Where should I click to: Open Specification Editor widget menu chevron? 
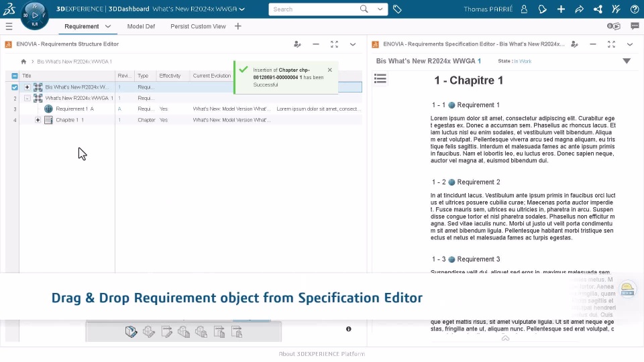click(x=630, y=44)
